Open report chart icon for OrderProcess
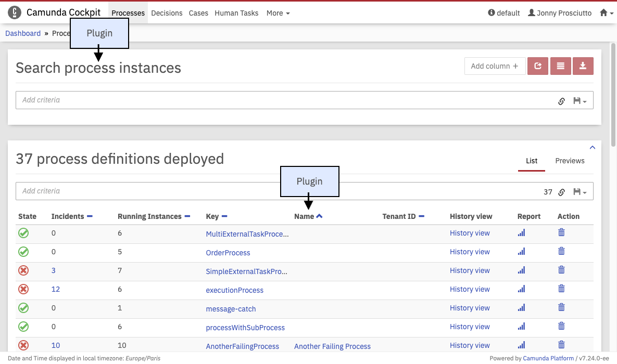This screenshot has width=617, height=364. tap(521, 252)
